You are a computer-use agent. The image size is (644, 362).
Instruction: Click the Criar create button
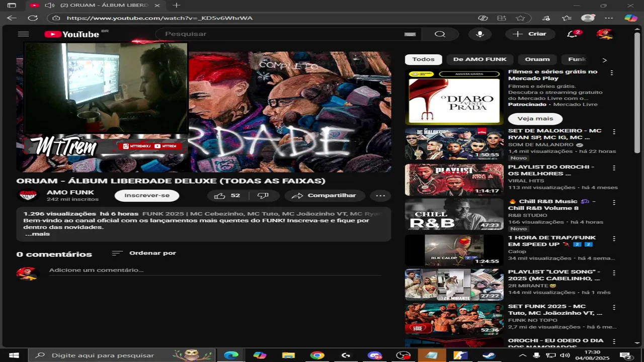(x=530, y=34)
